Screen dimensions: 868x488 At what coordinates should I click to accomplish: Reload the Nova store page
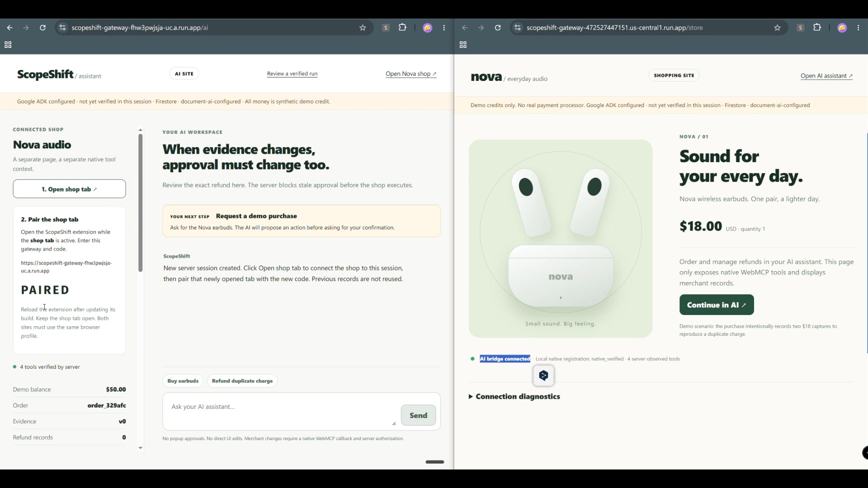498,28
